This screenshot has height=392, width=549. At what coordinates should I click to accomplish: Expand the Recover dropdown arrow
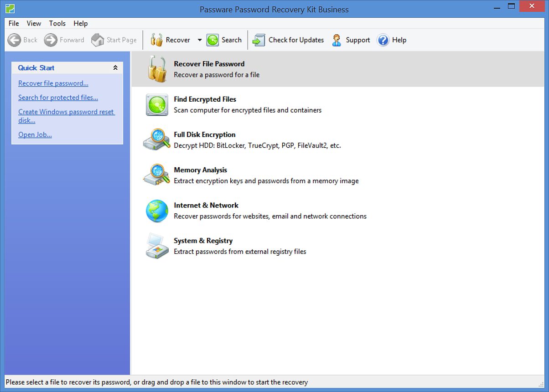coord(200,40)
